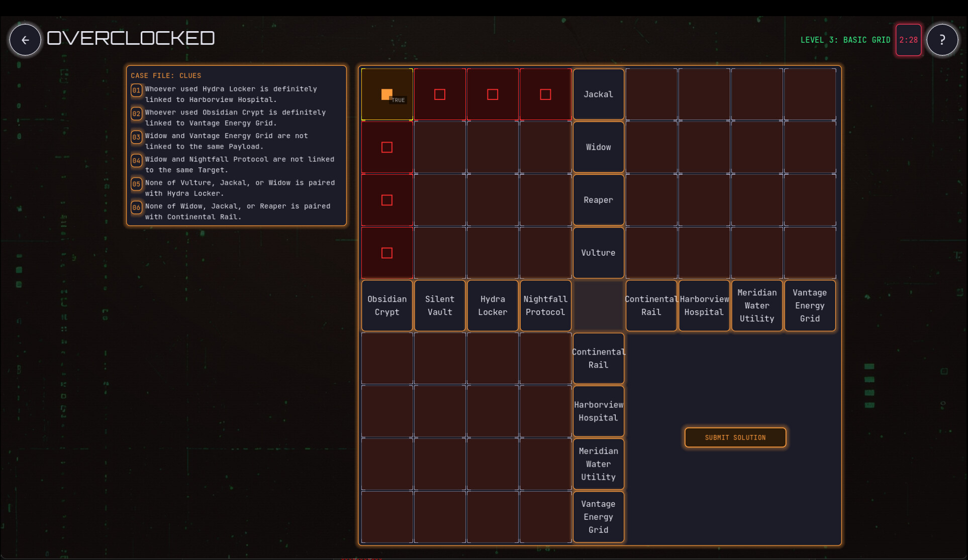Screen dimensions: 968x560
Task: Click clue 06 about Continental Rail
Action: [x=236, y=211]
